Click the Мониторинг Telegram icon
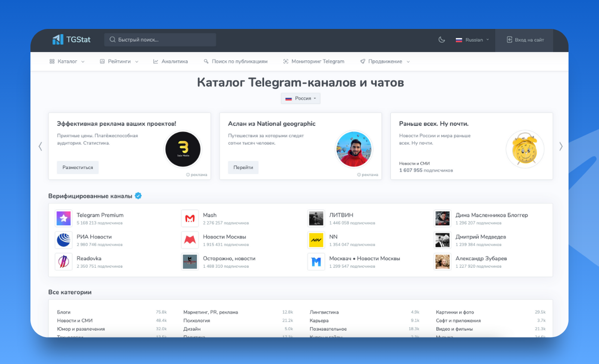The width and height of the screenshot is (599, 364). click(286, 61)
